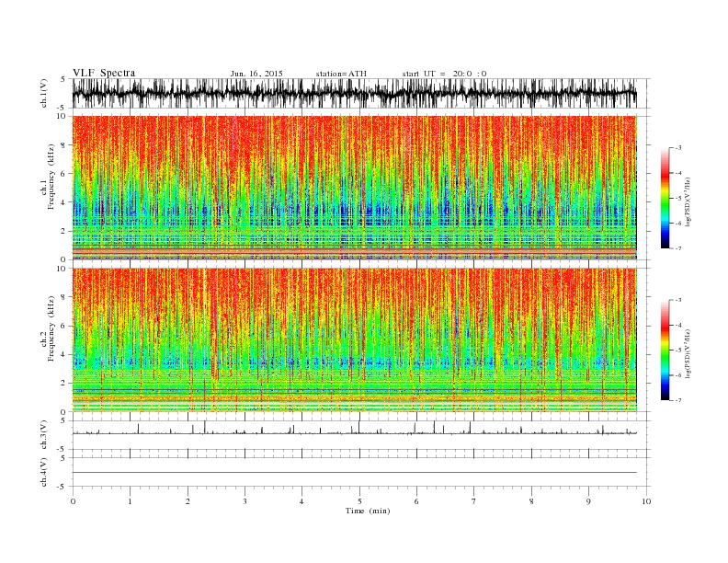Click the "VLF Spectra" plot title
The height and width of the screenshot is (563, 728).
104,73
